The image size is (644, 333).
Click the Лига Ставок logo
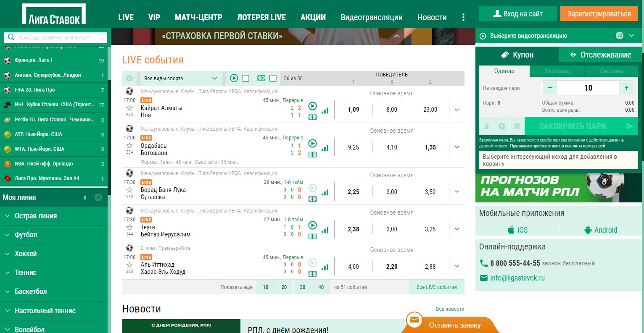click(x=54, y=14)
